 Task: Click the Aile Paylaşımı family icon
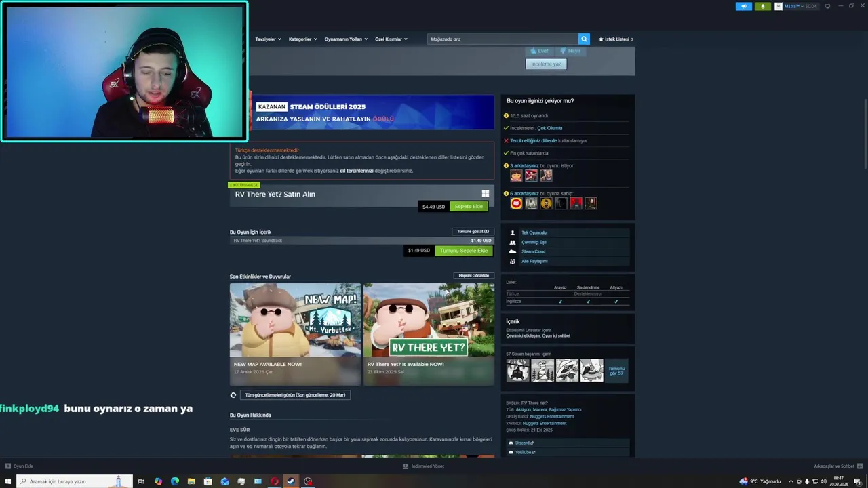(x=513, y=261)
